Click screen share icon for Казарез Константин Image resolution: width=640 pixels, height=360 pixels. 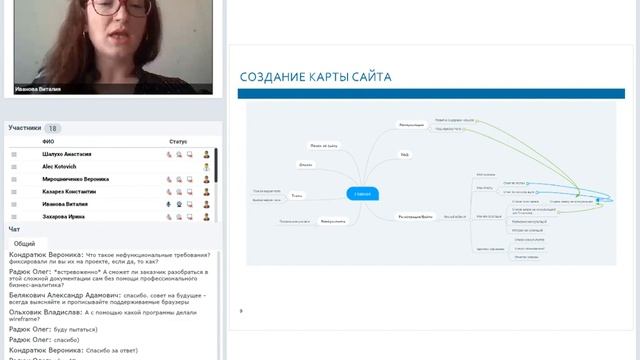[x=190, y=192]
